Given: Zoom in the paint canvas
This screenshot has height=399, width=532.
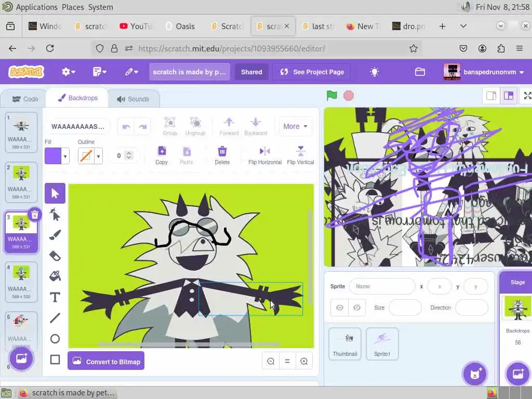Looking at the screenshot, I should point(304,362).
